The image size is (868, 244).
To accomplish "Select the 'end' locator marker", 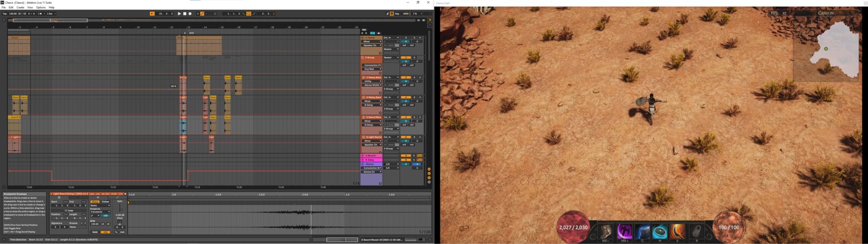I will pyautogui.click(x=191, y=33).
